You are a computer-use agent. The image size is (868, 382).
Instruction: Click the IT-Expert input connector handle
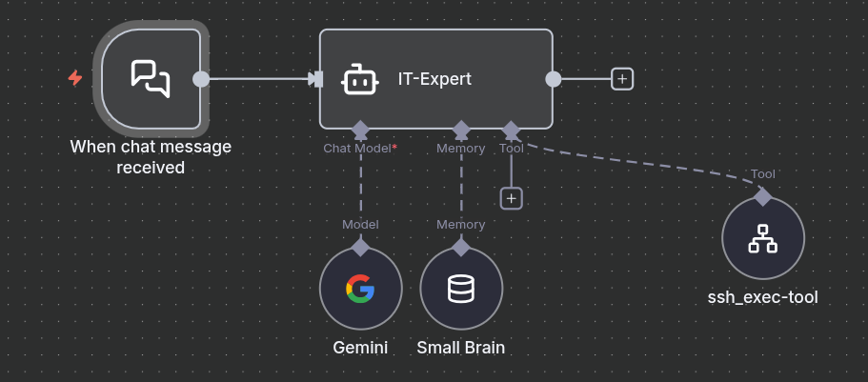tap(317, 79)
